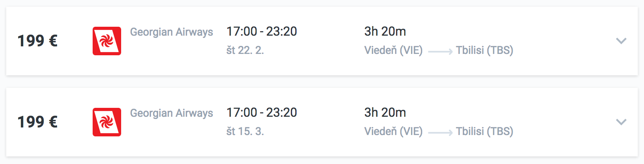
Task: Select the 199 € price of 22. 2. flight
Action: coord(37,41)
